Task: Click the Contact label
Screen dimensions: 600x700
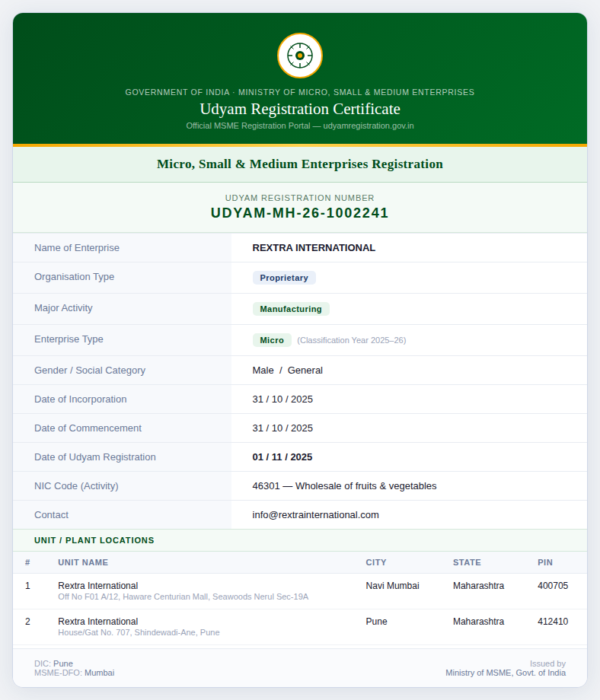Action: point(51,515)
